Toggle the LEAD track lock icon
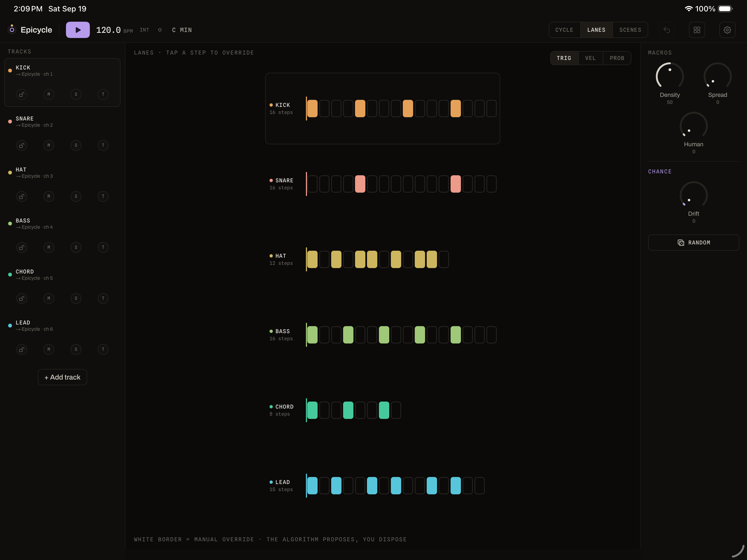The height and width of the screenshot is (560, 747). [x=22, y=349]
